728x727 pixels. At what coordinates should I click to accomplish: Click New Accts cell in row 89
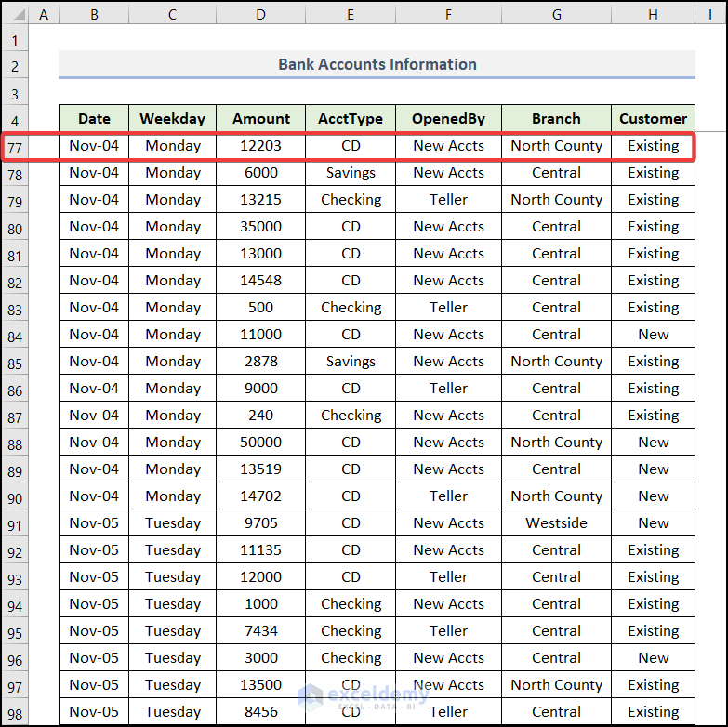(x=448, y=469)
